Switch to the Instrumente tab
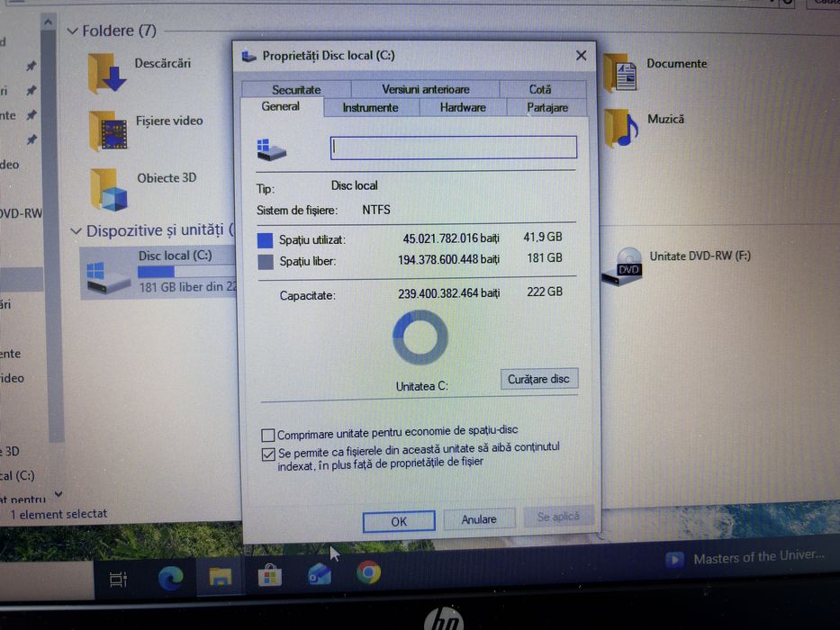840x630 pixels. 370,108
